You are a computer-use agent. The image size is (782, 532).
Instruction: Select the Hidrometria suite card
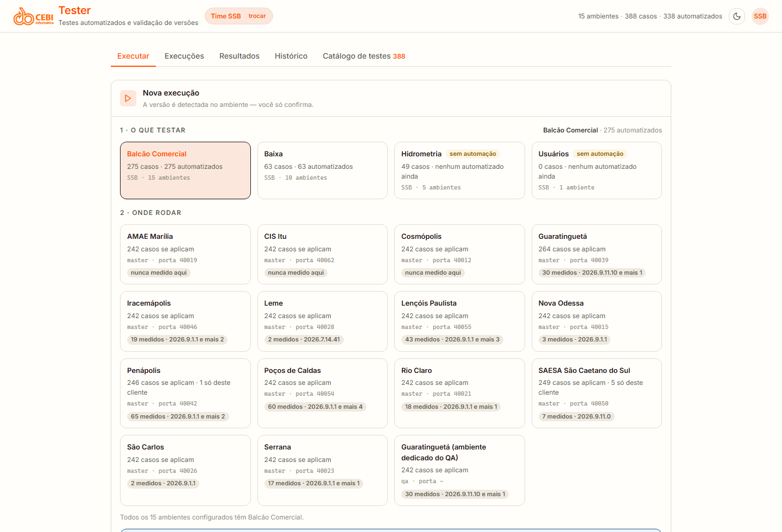(x=459, y=170)
